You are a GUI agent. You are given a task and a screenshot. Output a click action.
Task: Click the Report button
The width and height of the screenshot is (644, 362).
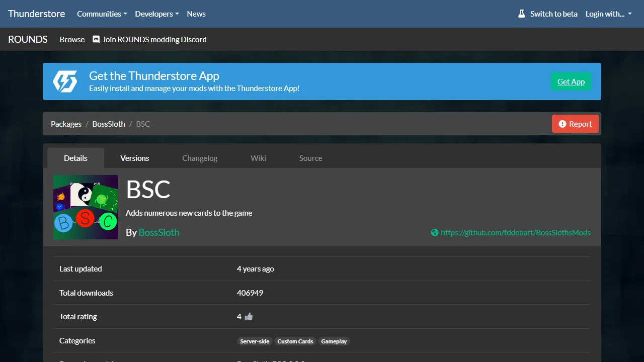pos(575,124)
